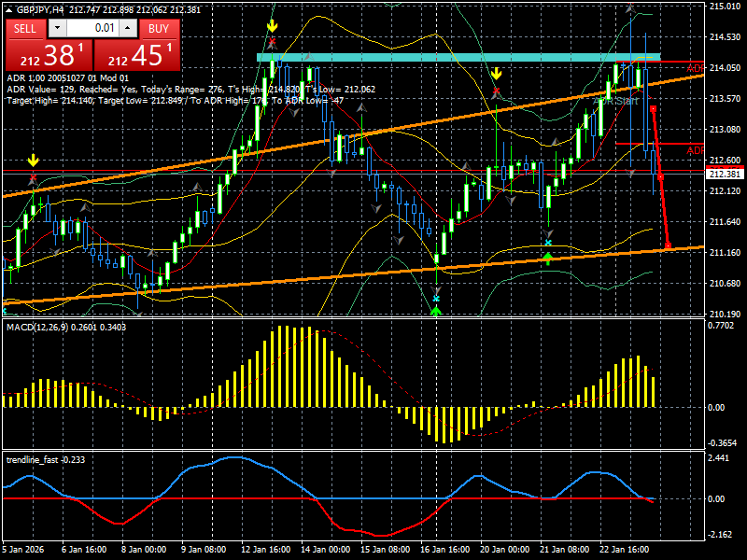Click the -2.162 trendline scale value

720,534
